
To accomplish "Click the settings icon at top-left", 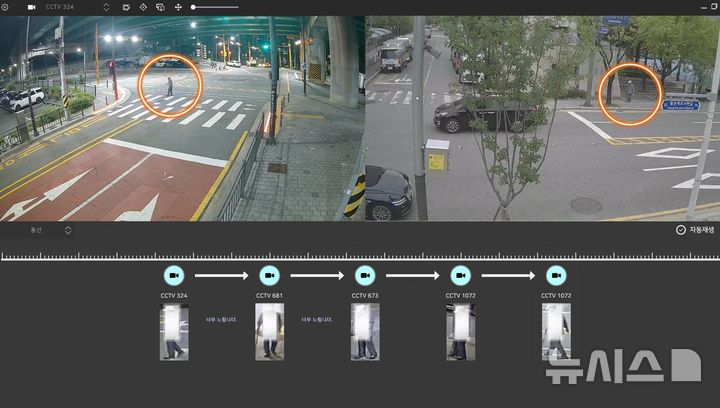I will pyautogui.click(x=5, y=7).
